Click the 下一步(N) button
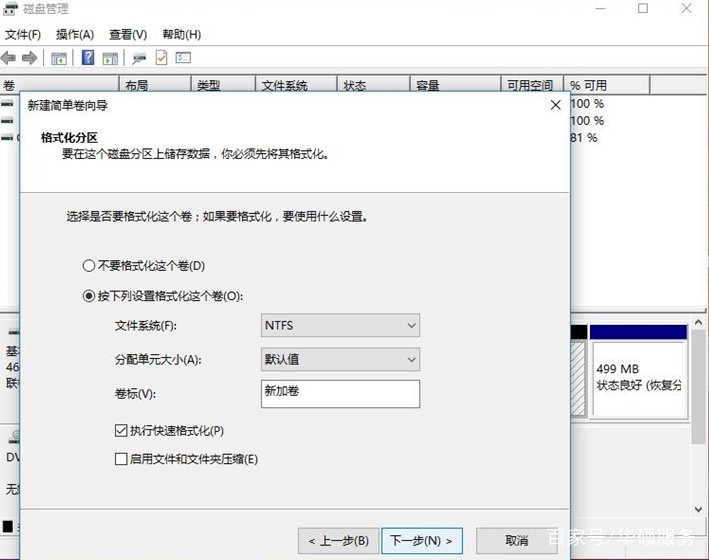 [422, 541]
